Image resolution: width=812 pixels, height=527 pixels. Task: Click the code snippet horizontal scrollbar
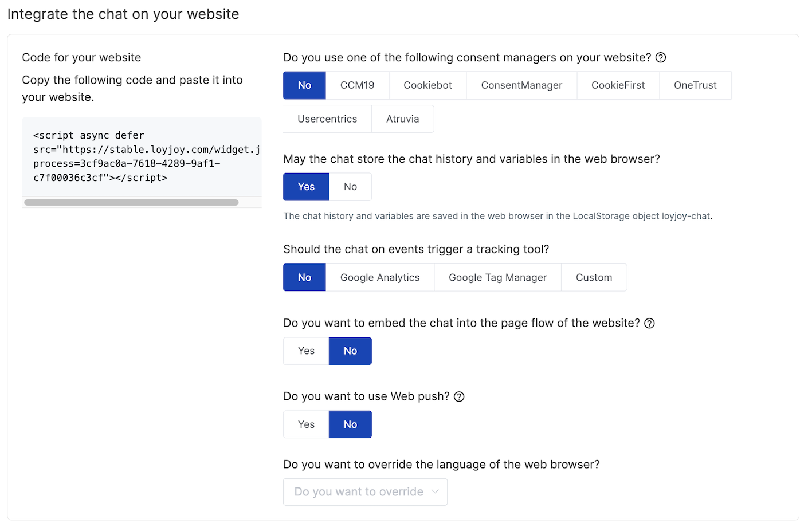131,202
